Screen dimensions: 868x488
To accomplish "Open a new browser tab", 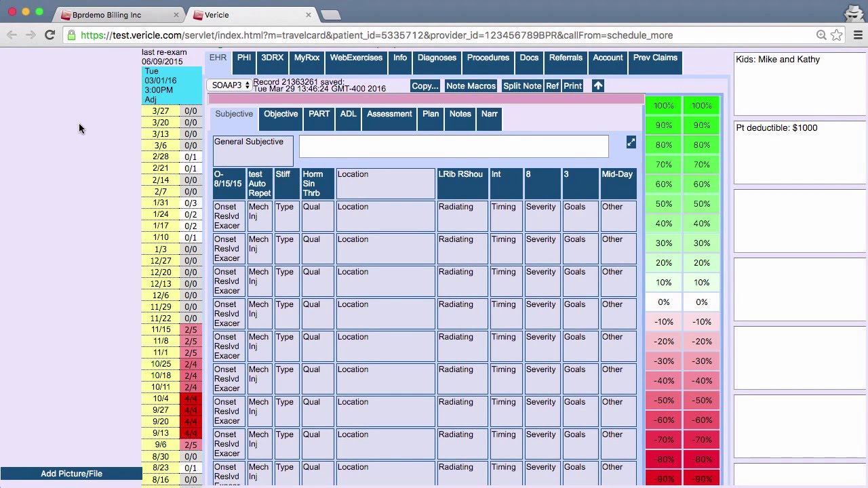I will pyautogui.click(x=330, y=15).
